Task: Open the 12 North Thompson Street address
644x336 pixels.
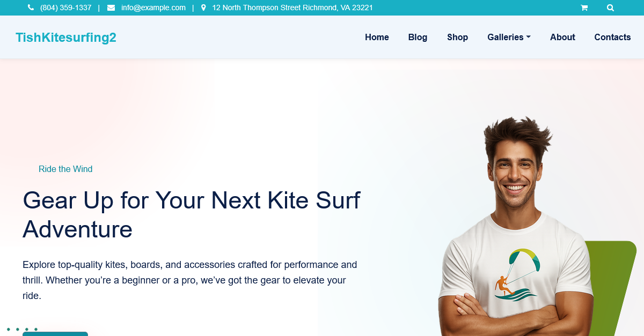Action: (x=292, y=8)
